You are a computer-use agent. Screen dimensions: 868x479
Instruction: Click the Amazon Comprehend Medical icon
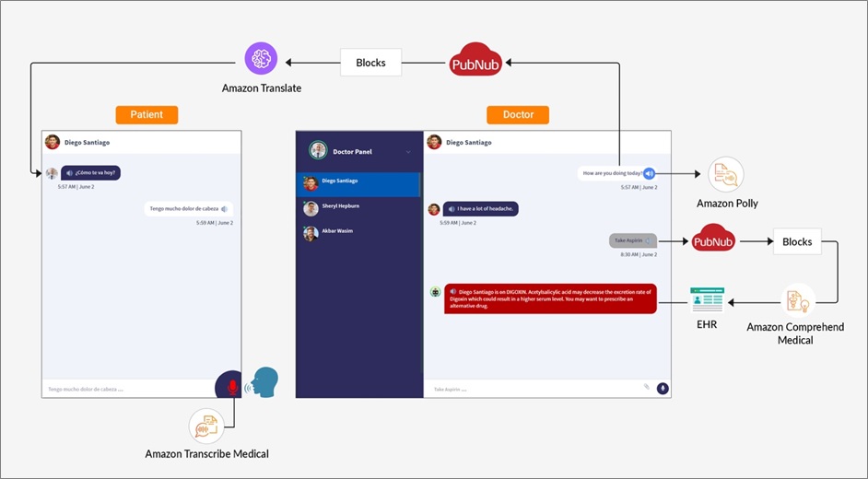[x=798, y=301]
